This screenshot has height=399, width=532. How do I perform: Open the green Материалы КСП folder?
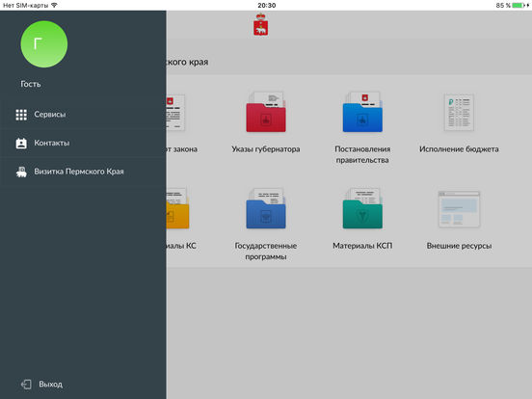pyautogui.click(x=362, y=208)
